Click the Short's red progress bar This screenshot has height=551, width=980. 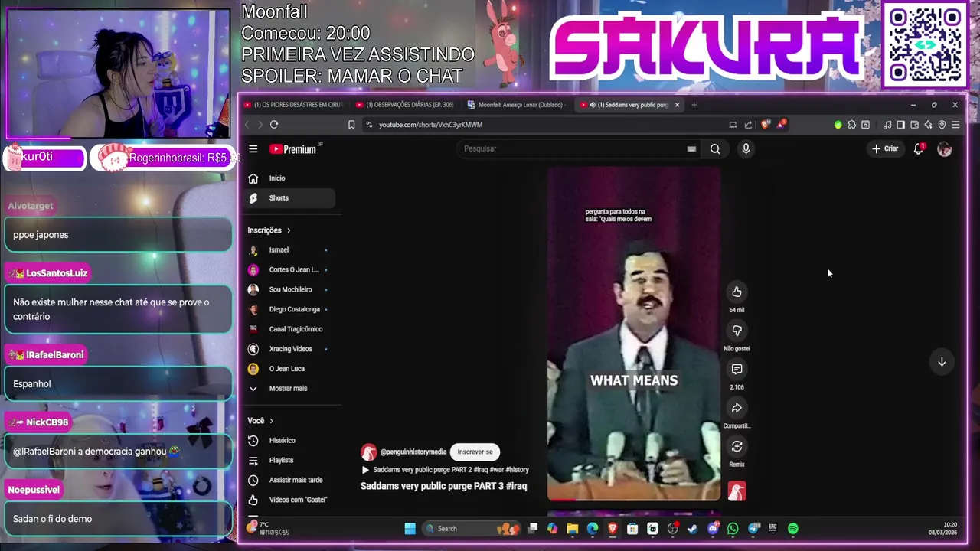click(x=634, y=500)
